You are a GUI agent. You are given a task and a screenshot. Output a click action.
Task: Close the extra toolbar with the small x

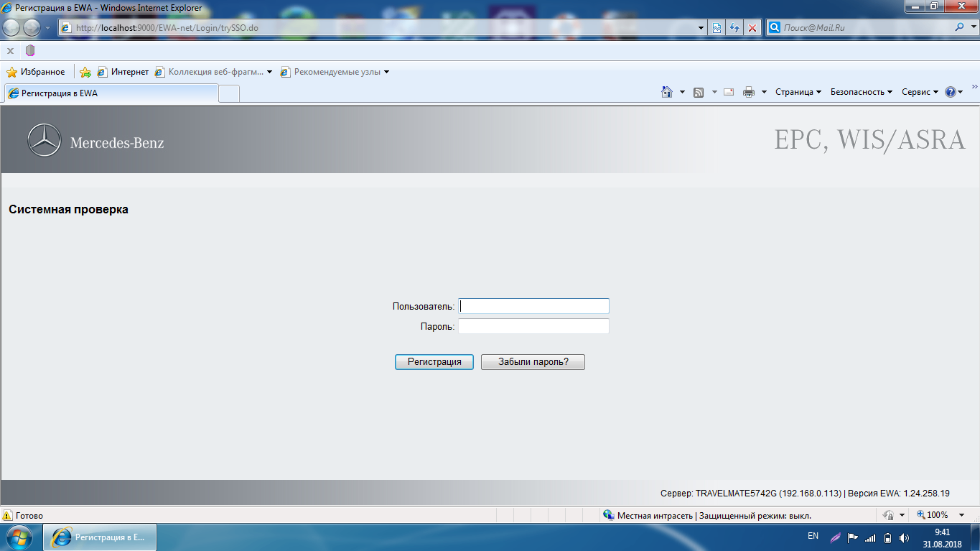10,51
